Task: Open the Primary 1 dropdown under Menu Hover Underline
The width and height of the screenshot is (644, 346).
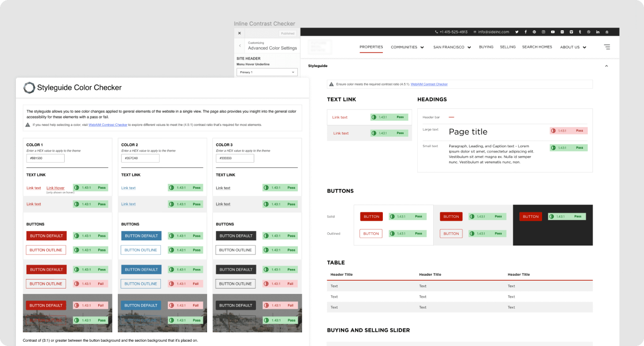Action: [267, 72]
